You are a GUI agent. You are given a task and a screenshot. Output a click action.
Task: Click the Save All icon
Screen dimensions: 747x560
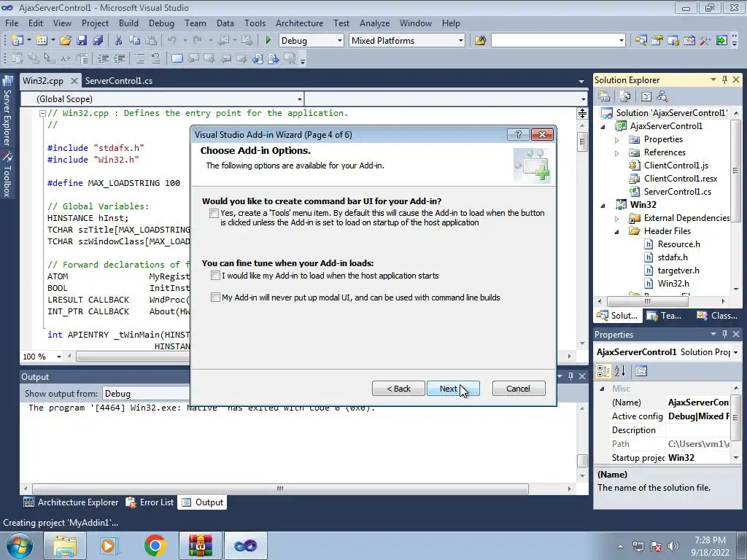(98, 41)
